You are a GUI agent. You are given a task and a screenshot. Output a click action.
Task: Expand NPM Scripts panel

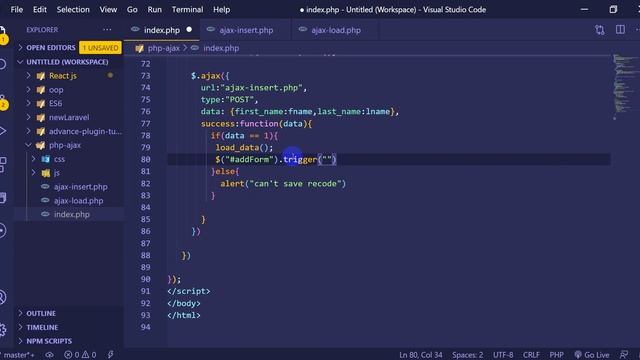[x=20, y=341]
